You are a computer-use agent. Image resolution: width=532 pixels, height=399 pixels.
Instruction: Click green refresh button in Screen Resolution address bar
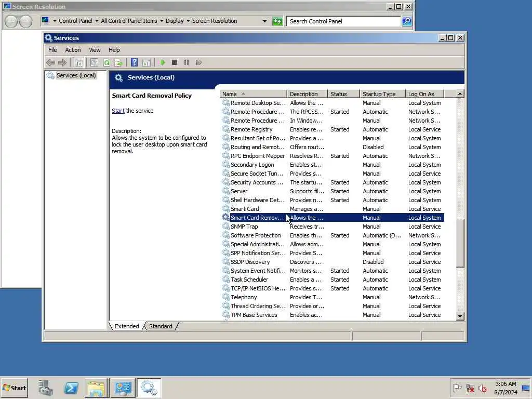pos(277,21)
